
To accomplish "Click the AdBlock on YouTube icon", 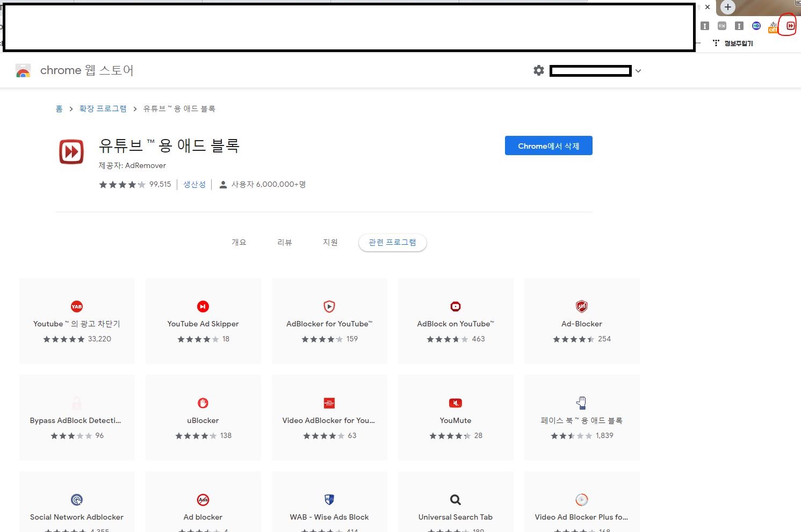I will point(456,307).
